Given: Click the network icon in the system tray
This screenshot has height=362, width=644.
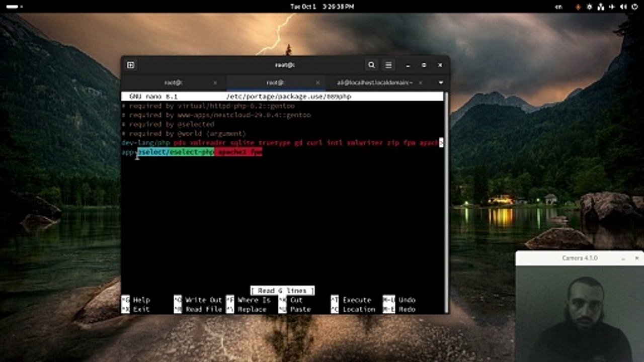Looking at the screenshot, I should 601,7.
